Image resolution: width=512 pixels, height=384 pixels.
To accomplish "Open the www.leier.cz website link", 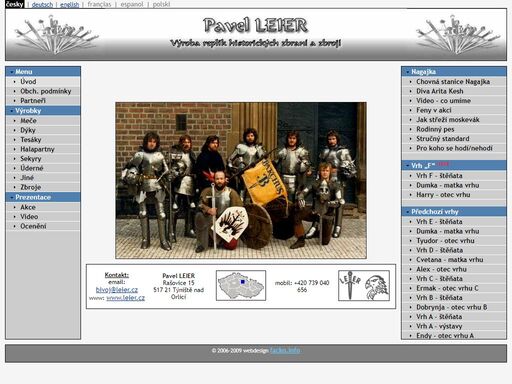I will (x=125, y=298).
